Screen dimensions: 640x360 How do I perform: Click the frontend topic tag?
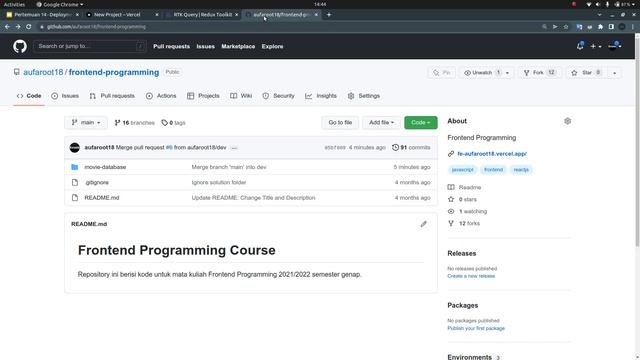pos(493,170)
